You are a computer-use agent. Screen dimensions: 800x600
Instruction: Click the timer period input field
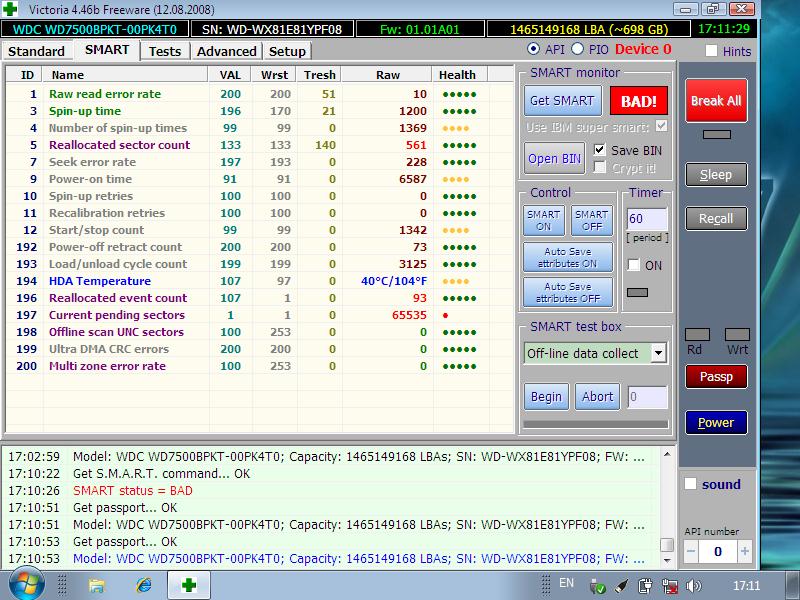pyautogui.click(x=646, y=219)
